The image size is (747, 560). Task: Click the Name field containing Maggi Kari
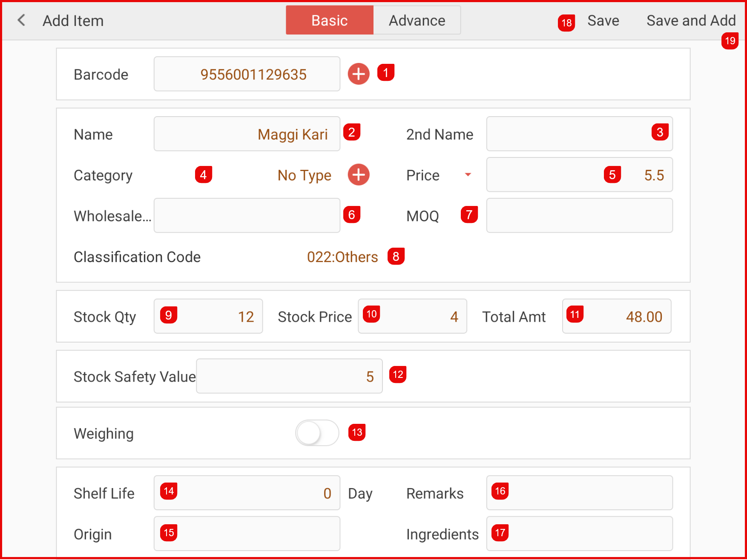tap(247, 134)
